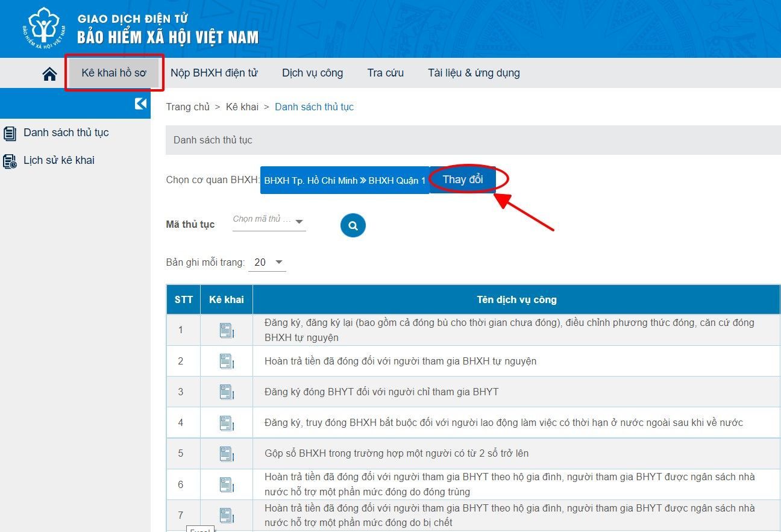Click the selected BHXH Quận 1 agency box
The image size is (781, 532).
coord(345,180)
